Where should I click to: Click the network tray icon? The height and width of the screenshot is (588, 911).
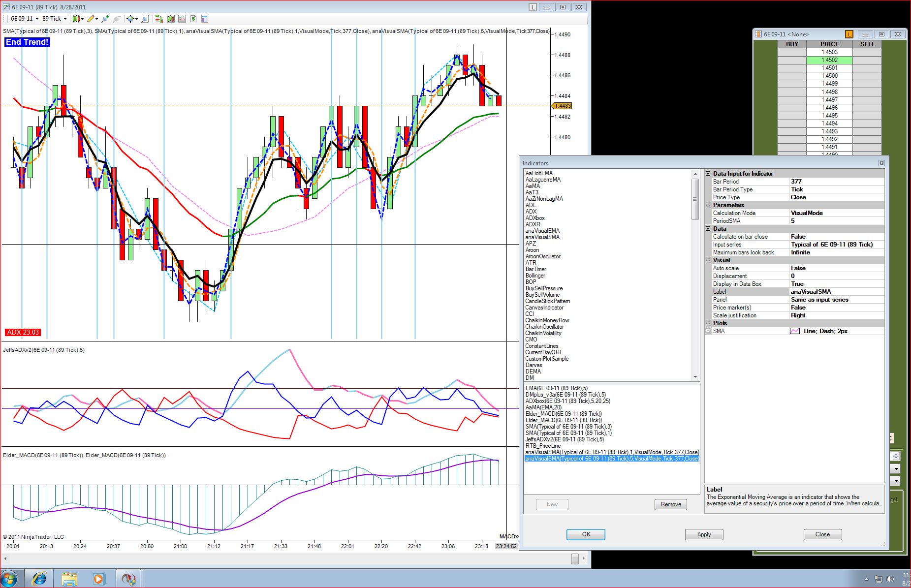point(878,579)
